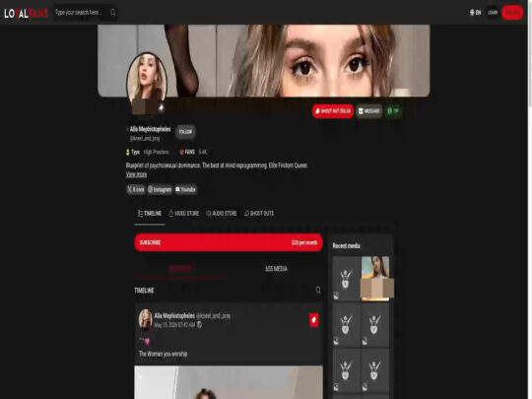Viewport: 532px width, 399px height.
Task: Open the X.com social link
Action: point(136,189)
